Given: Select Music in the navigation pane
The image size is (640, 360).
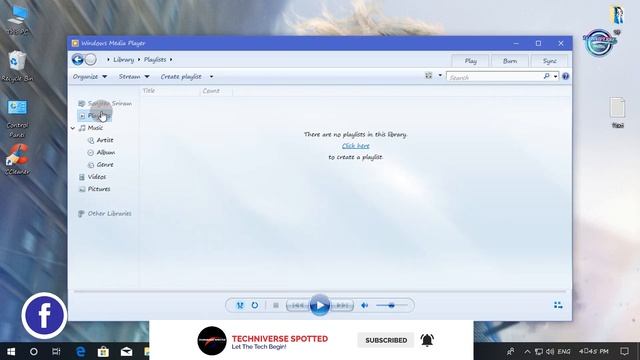Looking at the screenshot, I should (91, 128).
